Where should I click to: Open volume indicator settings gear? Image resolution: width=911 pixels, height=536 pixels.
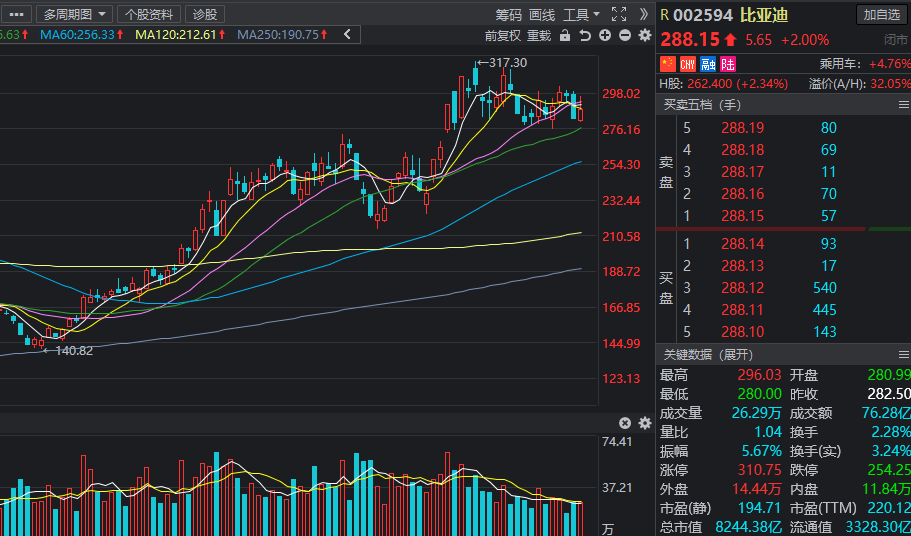pos(644,423)
